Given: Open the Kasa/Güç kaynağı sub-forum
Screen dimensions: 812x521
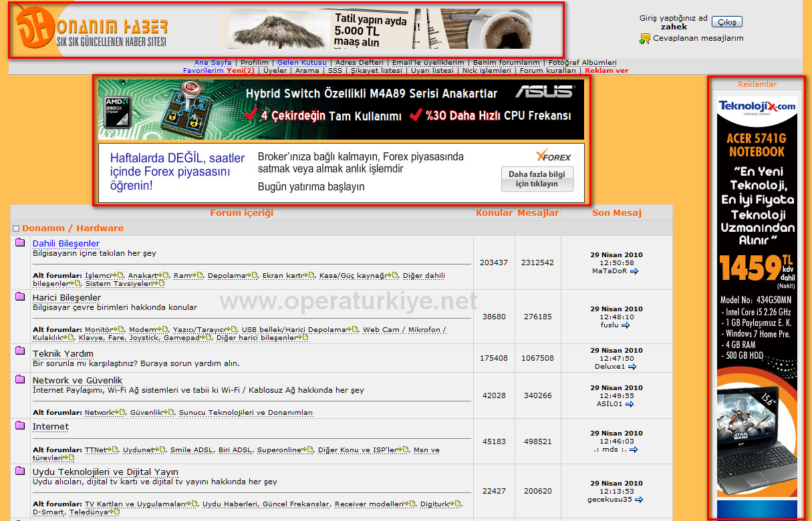Looking at the screenshot, I should click(352, 275).
